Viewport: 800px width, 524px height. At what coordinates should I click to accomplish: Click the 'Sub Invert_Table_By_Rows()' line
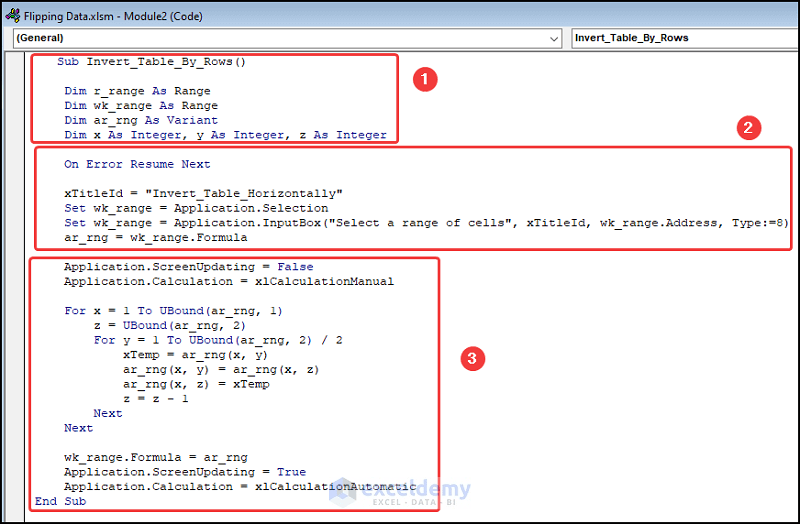[x=152, y=62]
